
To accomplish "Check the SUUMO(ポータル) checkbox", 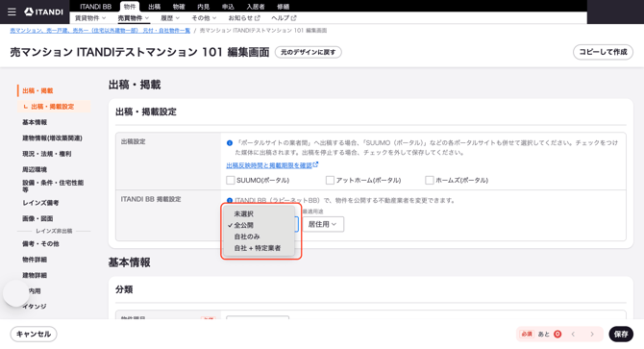I will click(231, 180).
